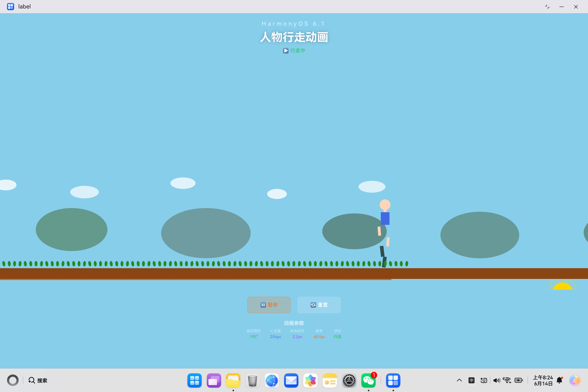The height and width of the screenshot is (392, 588).
Task: Open the launcher circle in the taskbar
Action: (13, 380)
